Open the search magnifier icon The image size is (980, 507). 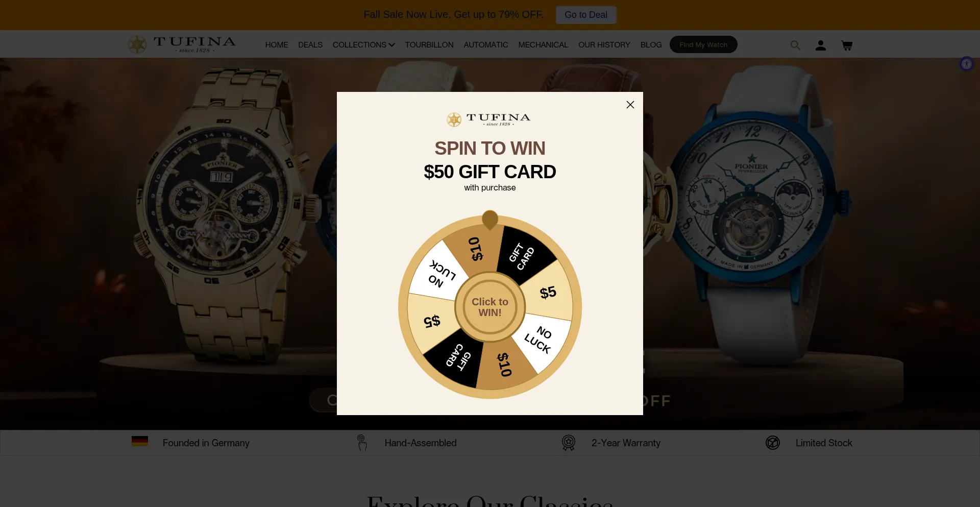(x=795, y=45)
